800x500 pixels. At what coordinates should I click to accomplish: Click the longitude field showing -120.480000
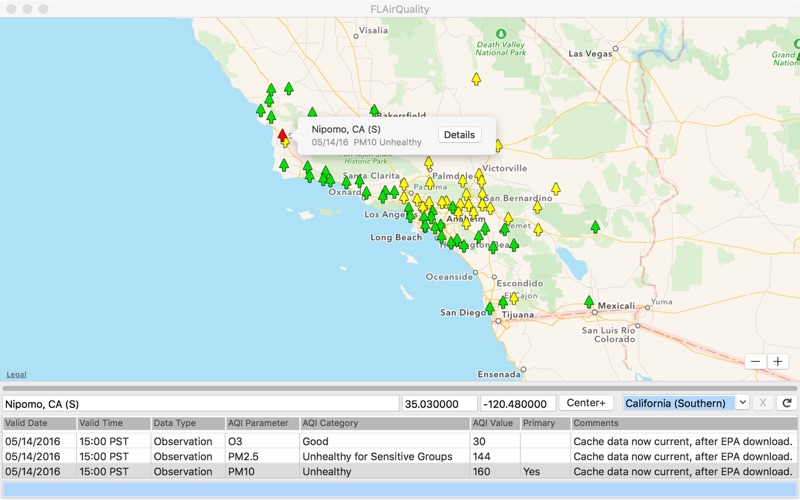click(x=516, y=404)
